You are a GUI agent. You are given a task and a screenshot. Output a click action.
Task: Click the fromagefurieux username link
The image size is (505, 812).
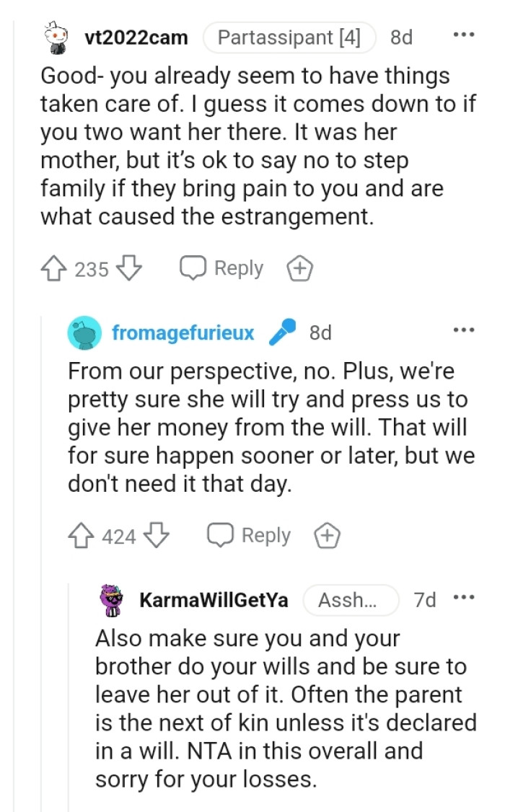(184, 332)
